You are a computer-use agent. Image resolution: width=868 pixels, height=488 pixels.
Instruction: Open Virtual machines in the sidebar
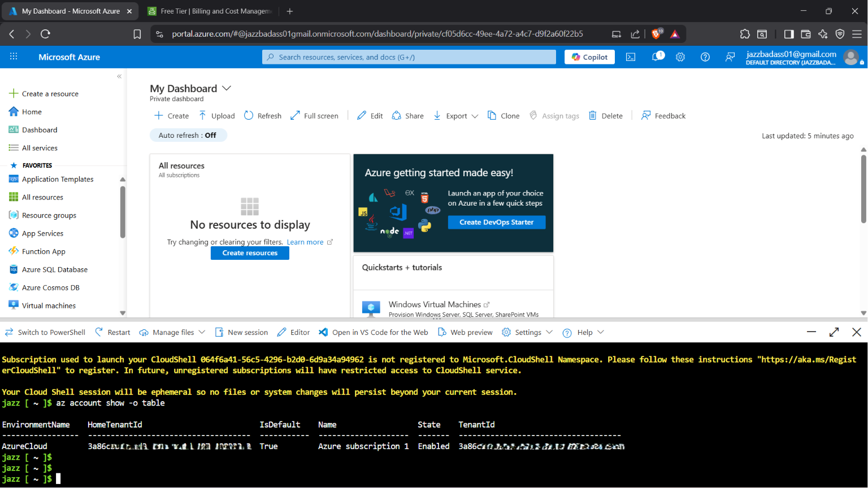pos(42,306)
